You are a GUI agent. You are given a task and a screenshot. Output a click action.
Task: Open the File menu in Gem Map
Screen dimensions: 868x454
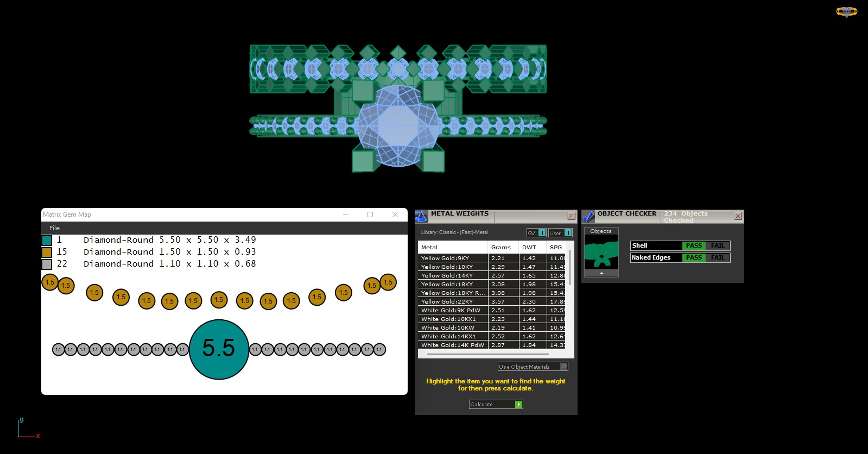coord(54,228)
